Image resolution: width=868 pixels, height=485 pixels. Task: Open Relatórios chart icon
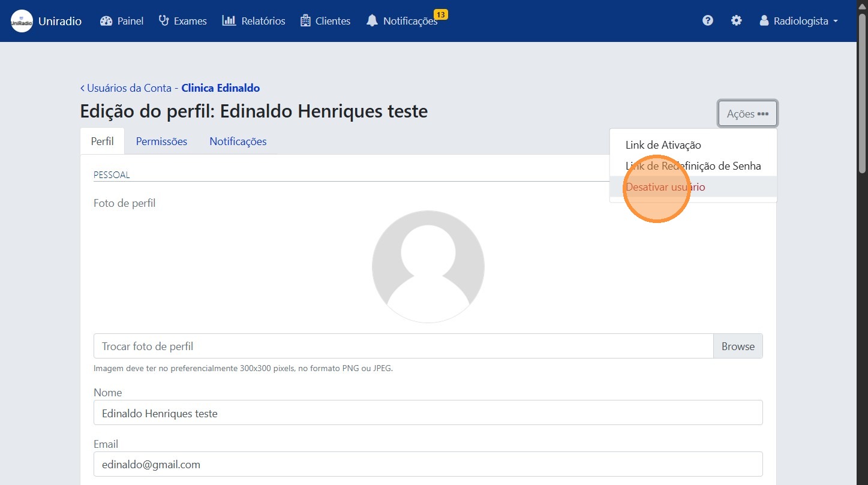pyautogui.click(x=229, y=21)
